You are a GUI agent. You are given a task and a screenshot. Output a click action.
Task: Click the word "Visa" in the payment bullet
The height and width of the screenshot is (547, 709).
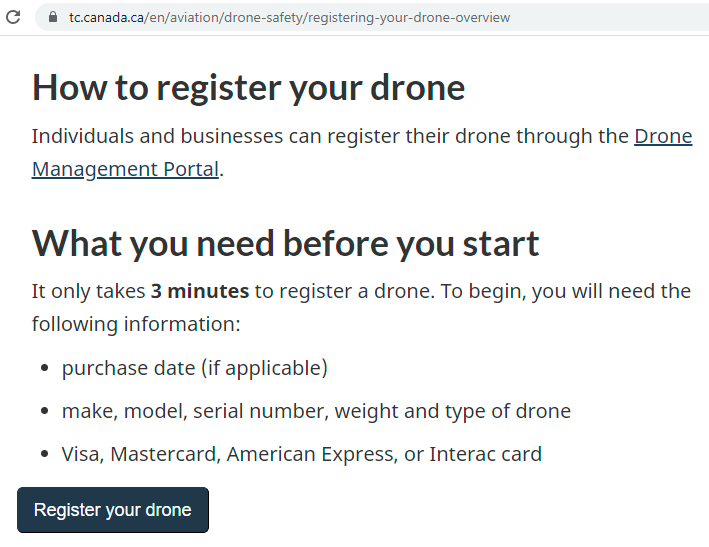tap(80, 454)
